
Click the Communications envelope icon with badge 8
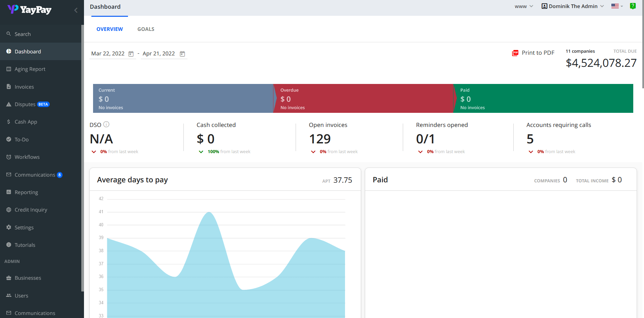point(9,175)
